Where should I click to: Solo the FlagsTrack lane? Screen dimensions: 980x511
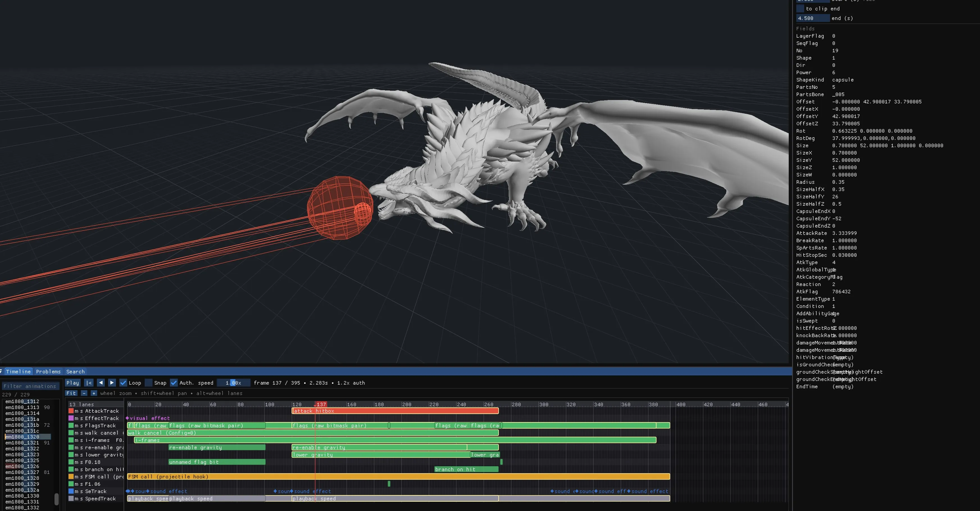tap(81, 425)
